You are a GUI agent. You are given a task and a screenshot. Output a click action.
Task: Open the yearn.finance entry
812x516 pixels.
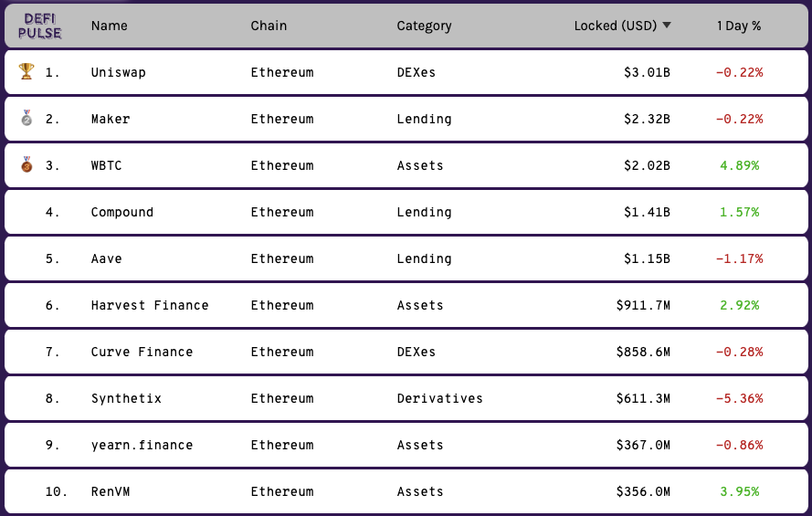(142, 445)
